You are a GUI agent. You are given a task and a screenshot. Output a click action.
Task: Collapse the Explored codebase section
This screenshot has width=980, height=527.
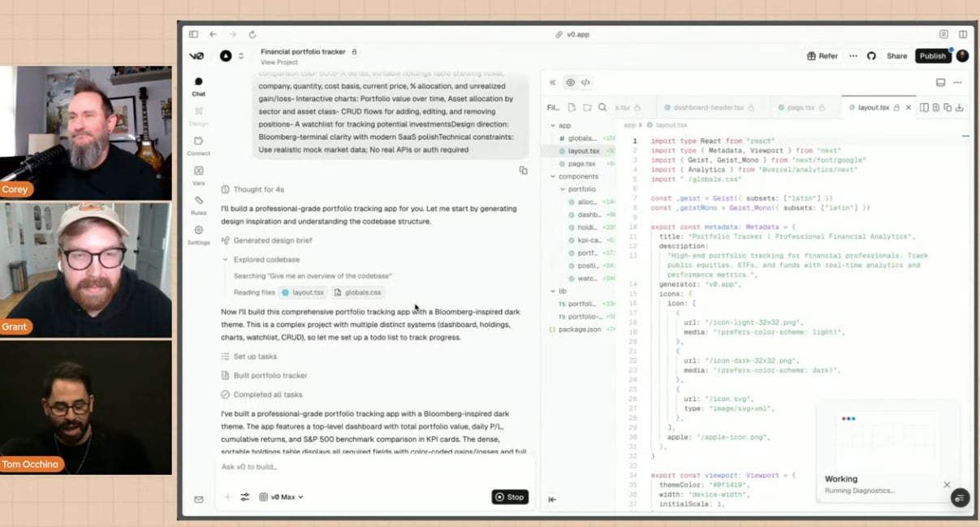(261, 260)
